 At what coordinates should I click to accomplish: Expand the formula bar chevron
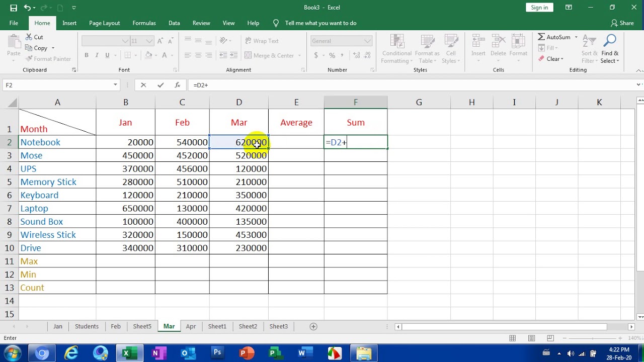tap(639, 85)
